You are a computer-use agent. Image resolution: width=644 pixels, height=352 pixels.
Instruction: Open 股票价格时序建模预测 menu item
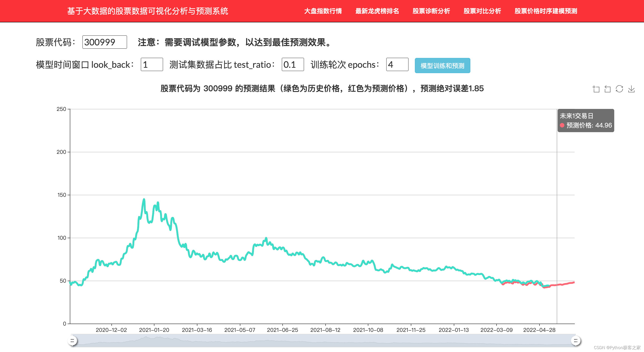click(x=546, y=11)
